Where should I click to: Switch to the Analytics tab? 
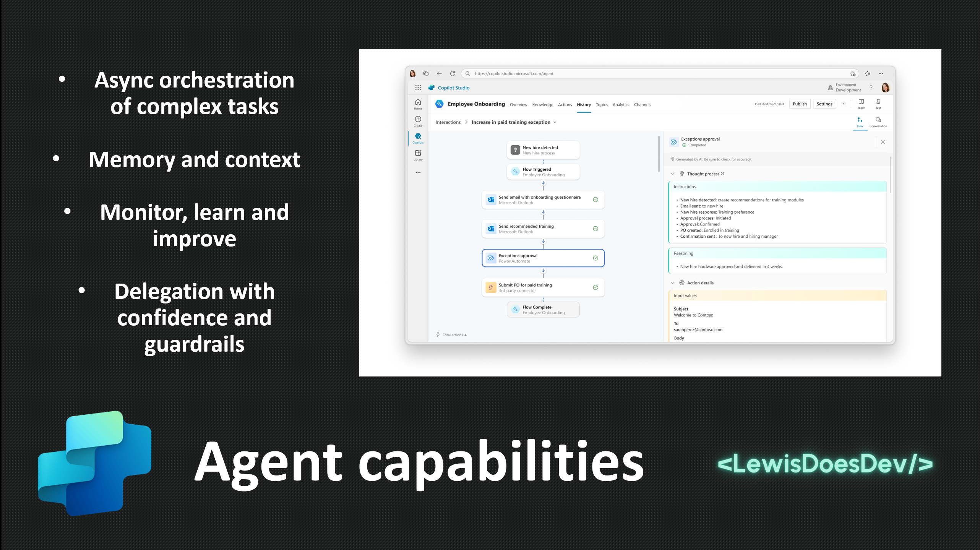(621, 105)
